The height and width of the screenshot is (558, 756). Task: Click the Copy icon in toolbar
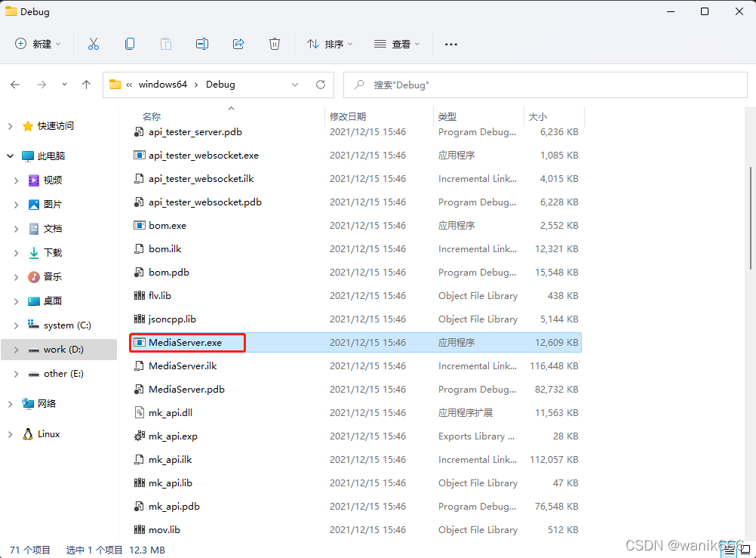tap(130, 44)
